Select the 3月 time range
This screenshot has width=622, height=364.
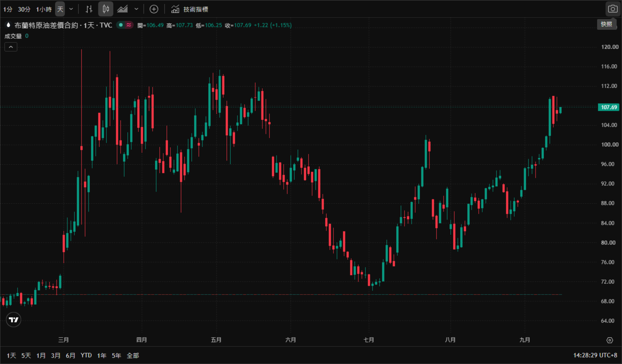click(56, 355)
